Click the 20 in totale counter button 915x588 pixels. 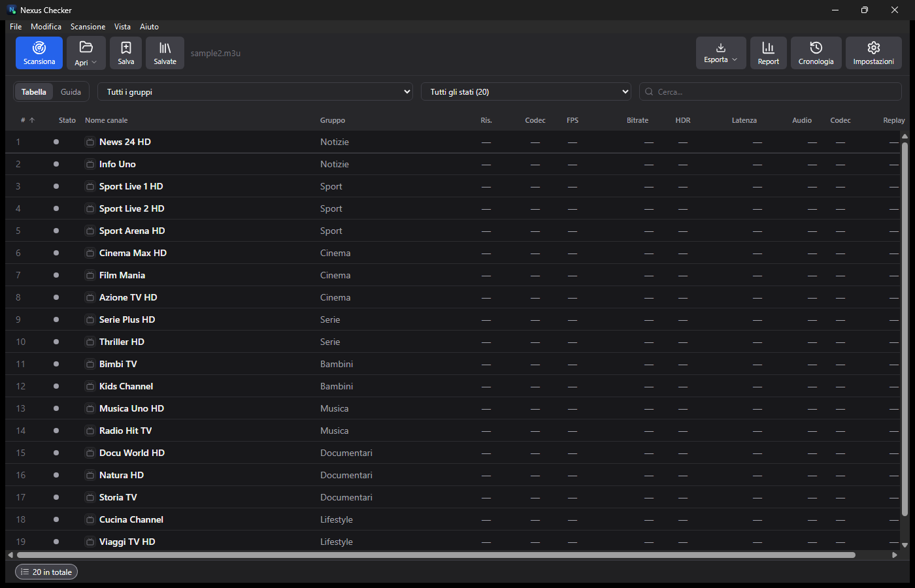pyautogui.click(x=46, y=572)
